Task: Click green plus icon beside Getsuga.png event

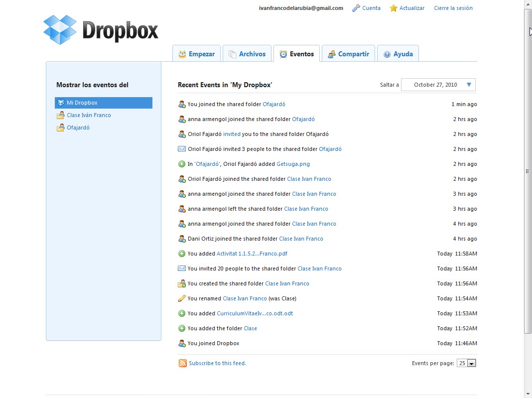Action: [182, 164]
